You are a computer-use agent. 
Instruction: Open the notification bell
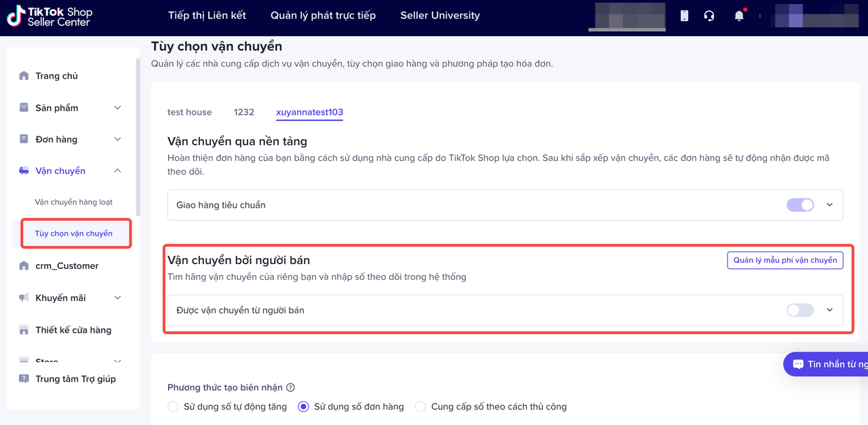pos(739,16)
